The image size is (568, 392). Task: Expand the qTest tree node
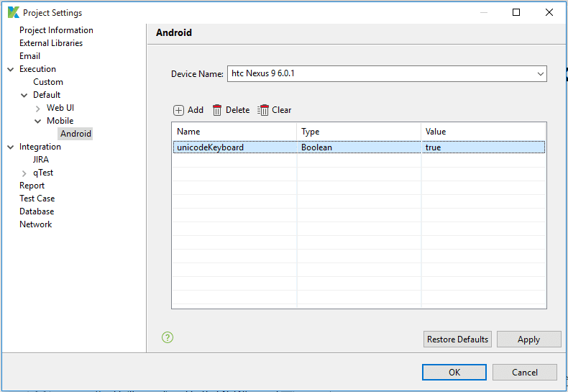[24, 173]
